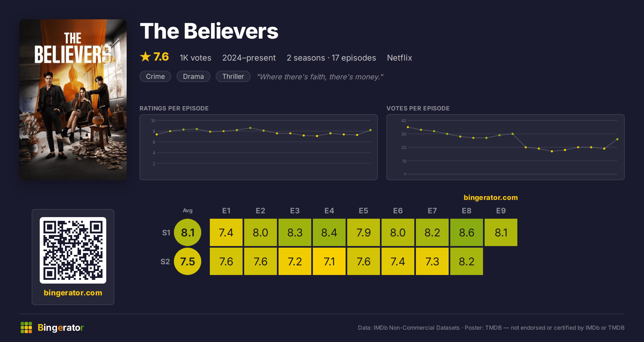The height and width of the screenshot is (342, 644).
Task: Select S1 E1 cell rated 7.4
Action: (226, 232)
